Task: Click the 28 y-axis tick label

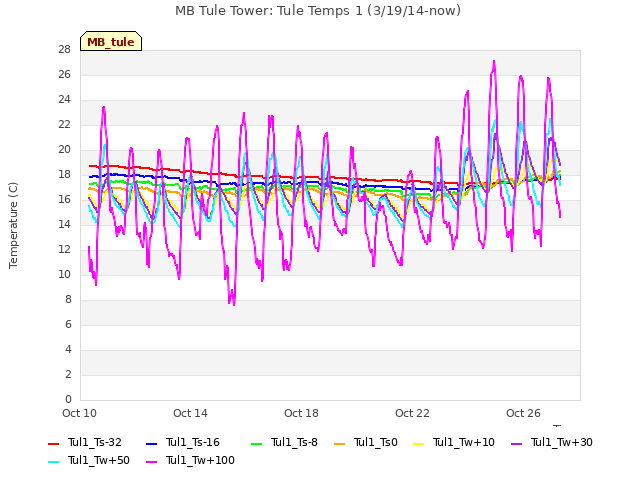Action: pos(65,50)
